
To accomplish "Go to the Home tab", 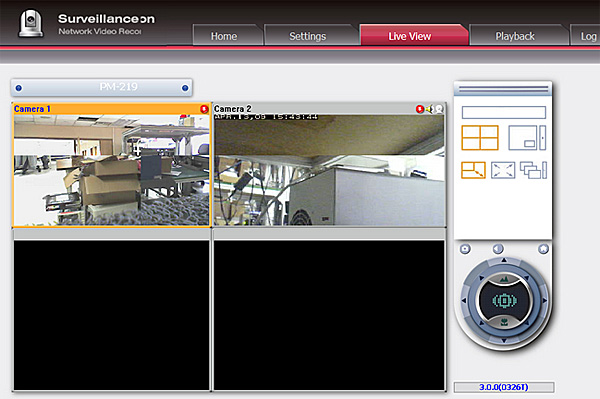I will pyautogui.click(x=224, y=36).
